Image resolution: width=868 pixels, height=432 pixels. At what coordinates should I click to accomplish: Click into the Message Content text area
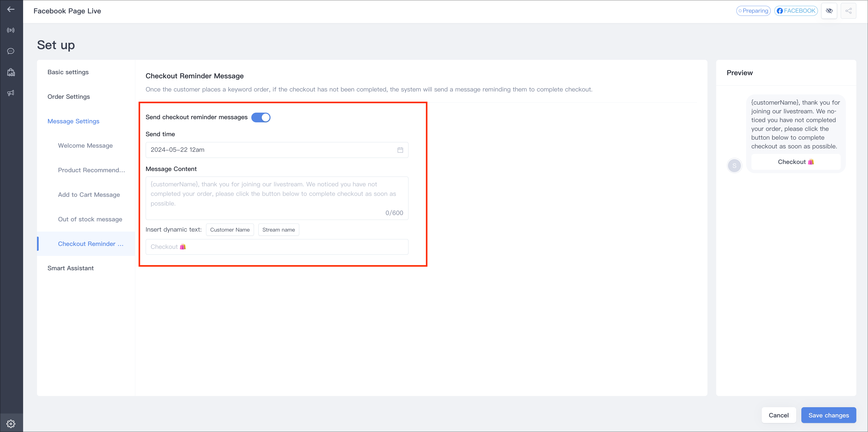point(277,198)
